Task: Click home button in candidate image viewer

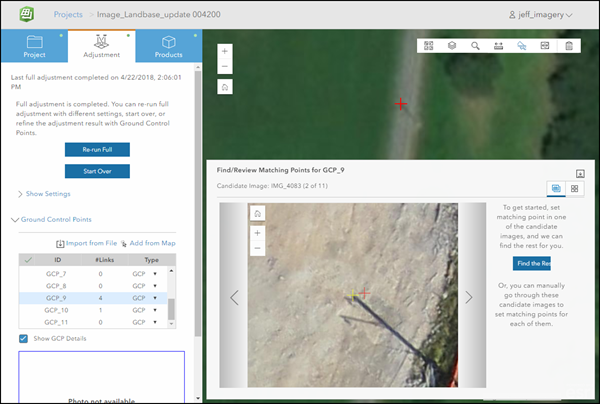Action: [258, 214]
